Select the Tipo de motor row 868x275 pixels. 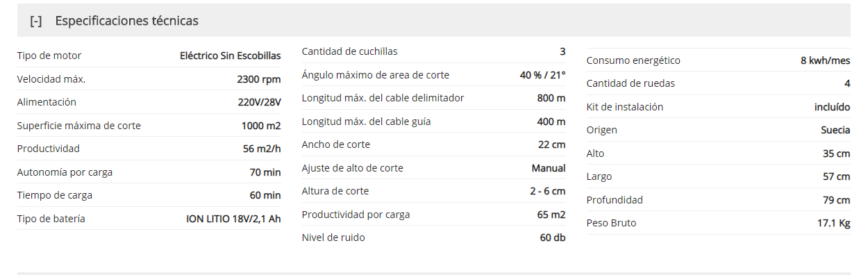pyautogui.click(x=149, y=56)
